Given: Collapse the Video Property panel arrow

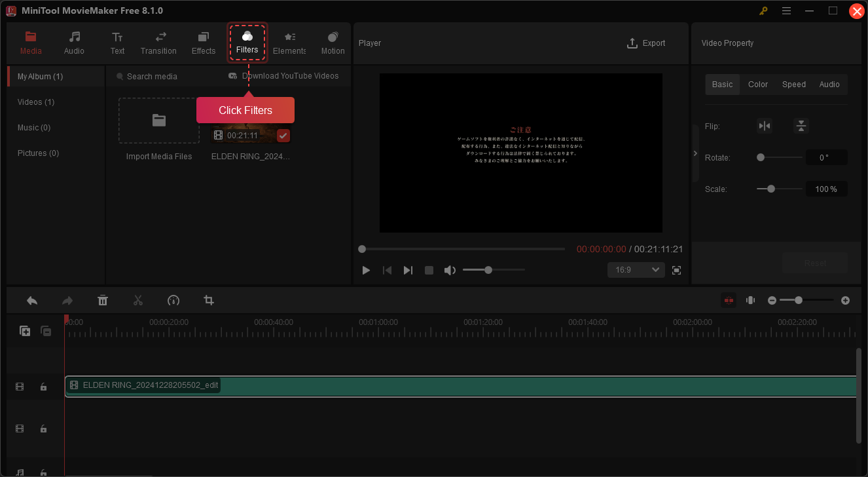Looking at the screenshot, I should click(695, 153).
